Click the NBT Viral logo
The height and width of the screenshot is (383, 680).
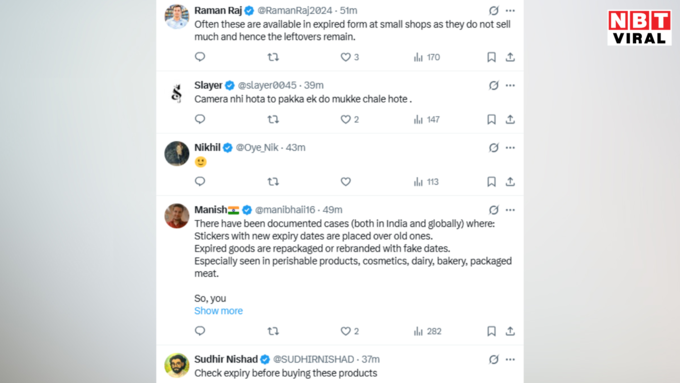639,28
